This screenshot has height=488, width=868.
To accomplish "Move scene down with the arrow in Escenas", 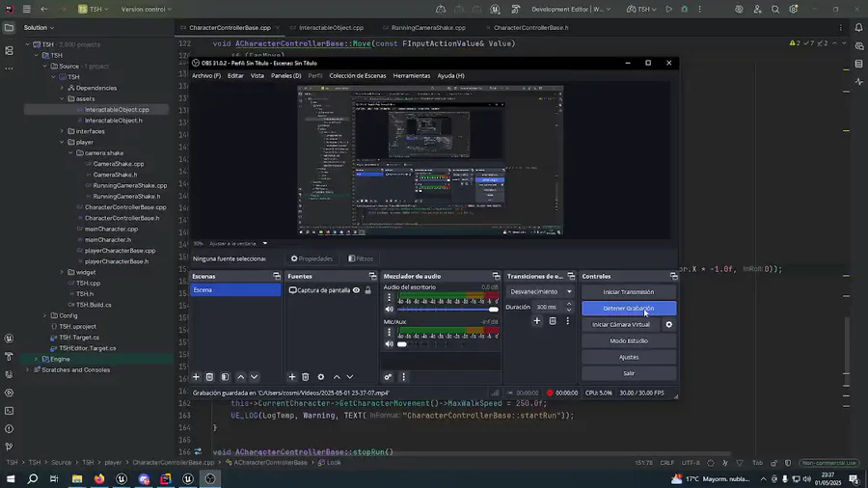I will point(254,377).
